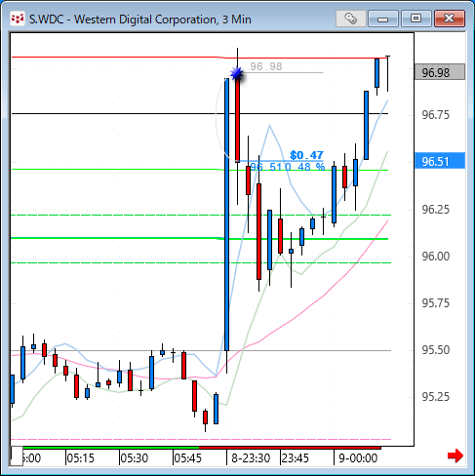Click the blue 96.51 price label

440,161
